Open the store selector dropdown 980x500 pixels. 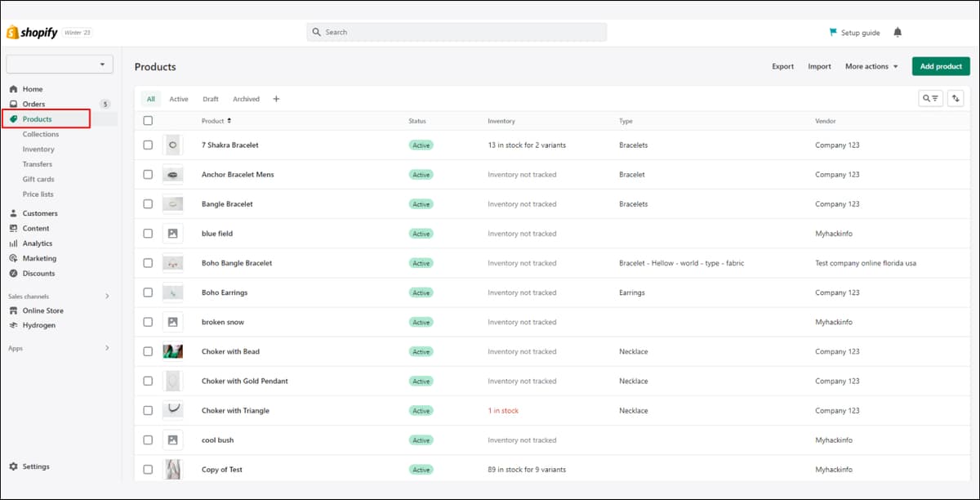pyautogui.click(x=59, y=65)
